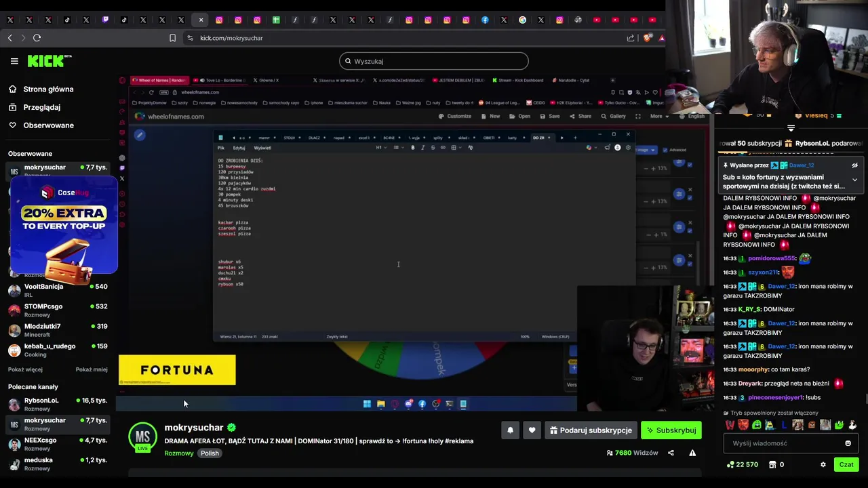This screenshot has width=868, height=488.
Task: Open Mlodziutki7 Minecraft channel
Action: coord(58,330)
